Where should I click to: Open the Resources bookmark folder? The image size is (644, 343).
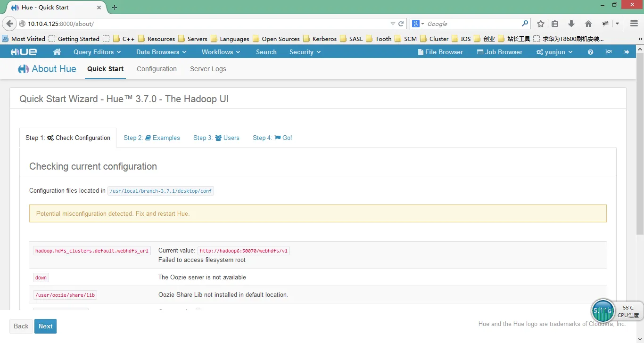(x=156, y=39)
